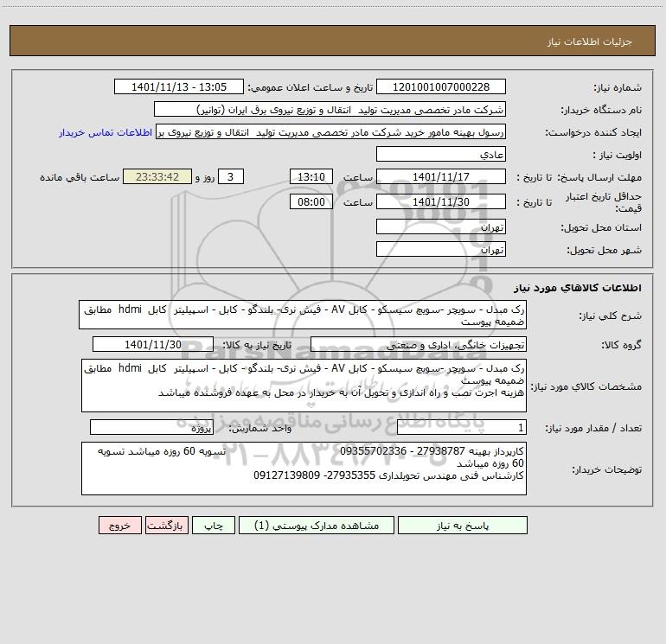
Task: Click the توضیحات خریدار label
Action: click(x=606, y=469)
